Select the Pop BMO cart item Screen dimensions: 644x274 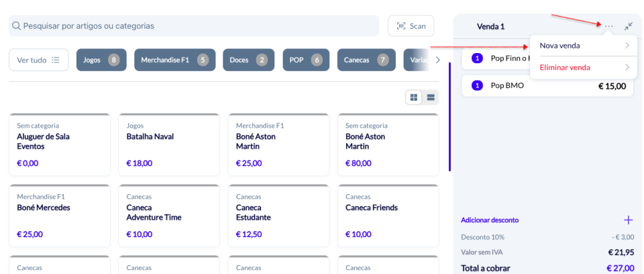click(548, 86)
